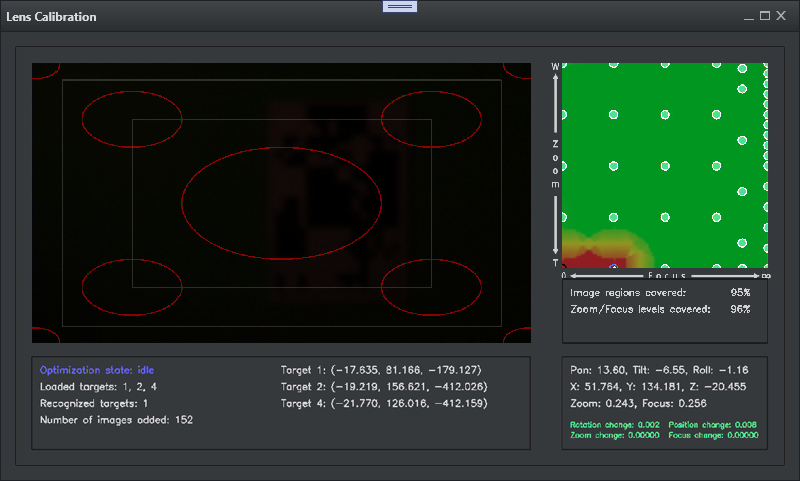Select the bottom-left red ellipse target region

click(131, 286)
